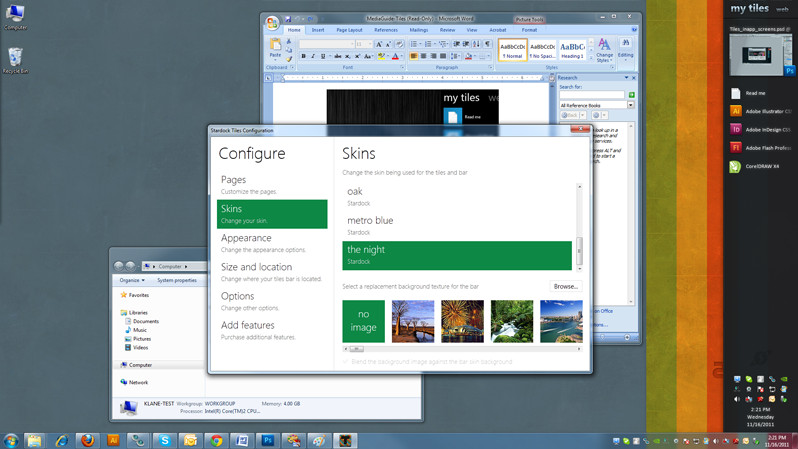The image size is (798, 449).
Task: Click the Research pane search field
Action: click(591, 95)
